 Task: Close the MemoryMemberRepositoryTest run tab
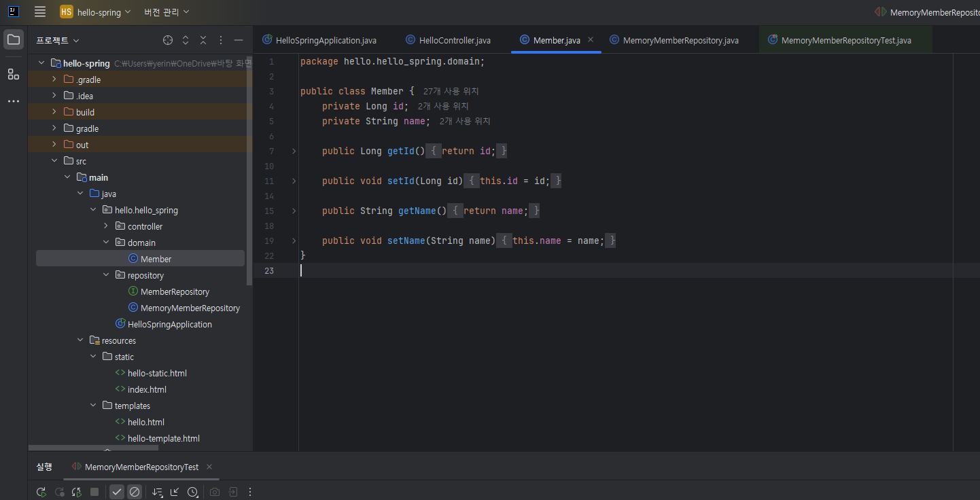coord(209,467)
